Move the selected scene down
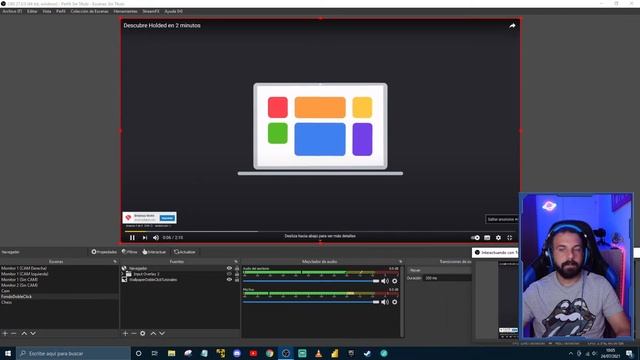 [33, 333]
